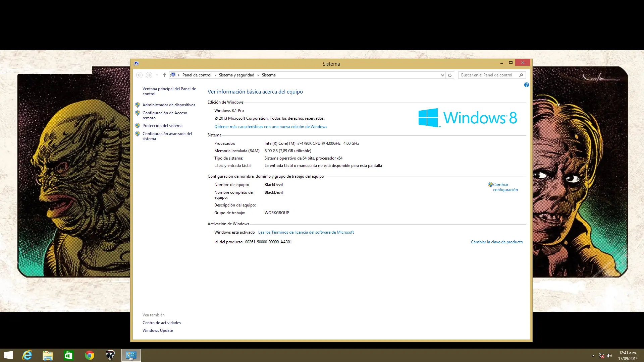Launch Internet Explorer from taskbar
The width and height of the screenshot is (644, 362).
click(27, 355)
